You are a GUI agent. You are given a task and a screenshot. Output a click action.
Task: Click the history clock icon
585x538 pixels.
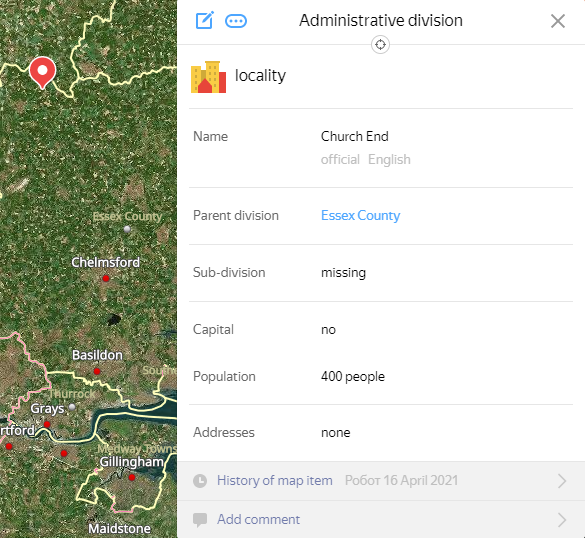200,481
